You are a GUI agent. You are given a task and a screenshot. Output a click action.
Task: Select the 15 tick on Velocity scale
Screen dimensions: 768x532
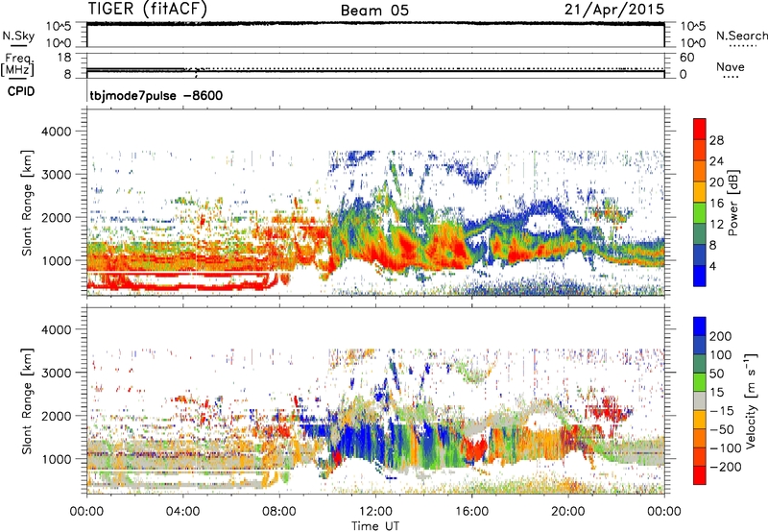coord(716,392)
